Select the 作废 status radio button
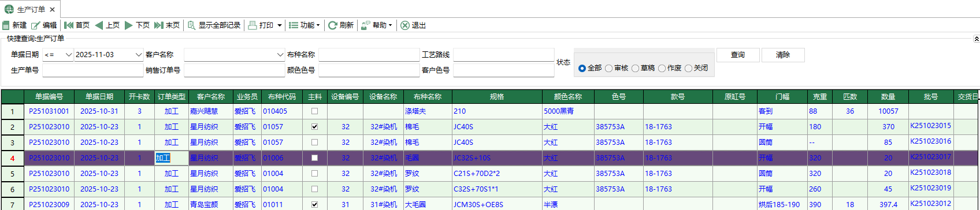 (x=662, y=68)
